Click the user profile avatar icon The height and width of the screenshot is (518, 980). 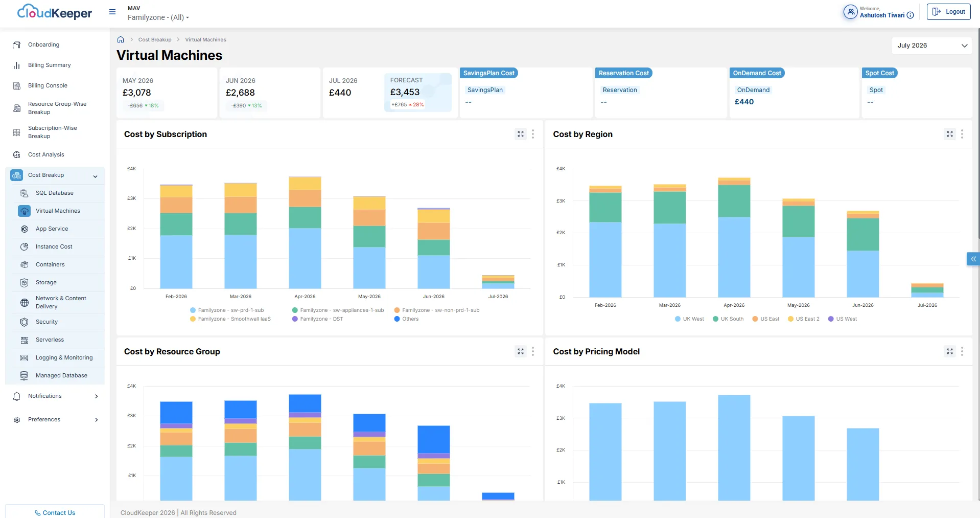(850, 12)
